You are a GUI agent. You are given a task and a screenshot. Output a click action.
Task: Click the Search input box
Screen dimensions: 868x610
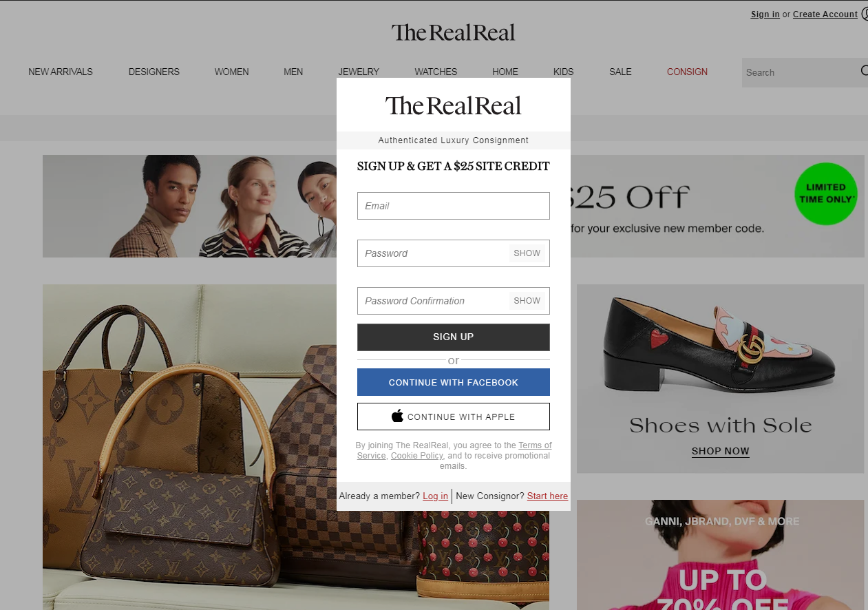point(798,72)
